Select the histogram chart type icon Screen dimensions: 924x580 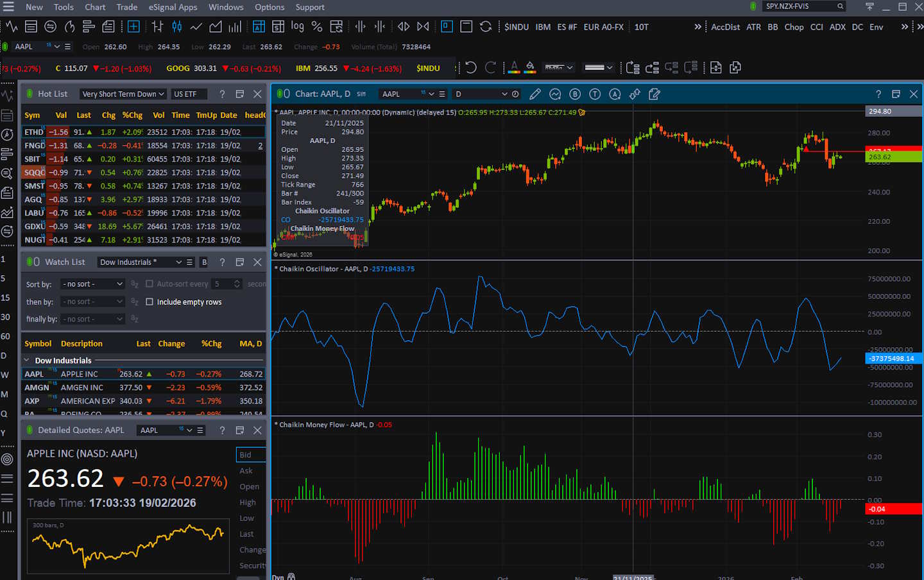coord(235,27)
